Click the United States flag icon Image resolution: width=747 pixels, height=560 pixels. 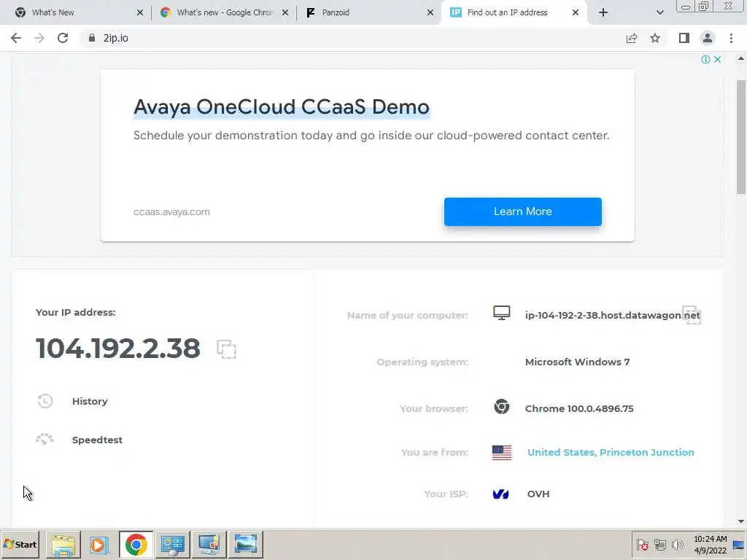point(502,452)
